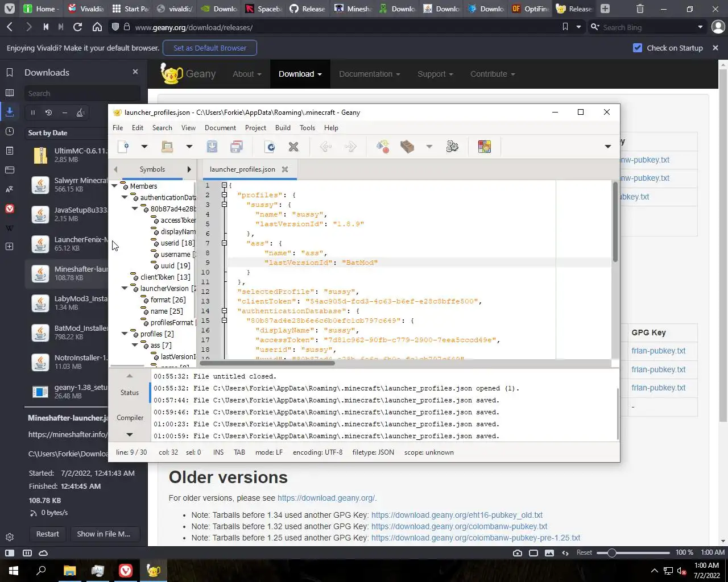
Task: Collapse the launcherVersion tree node
Action: pos(125,288)
